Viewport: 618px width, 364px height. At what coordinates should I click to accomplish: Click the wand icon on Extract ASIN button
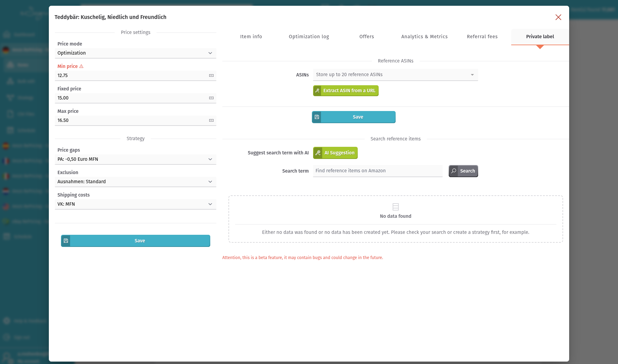point(317,91)
